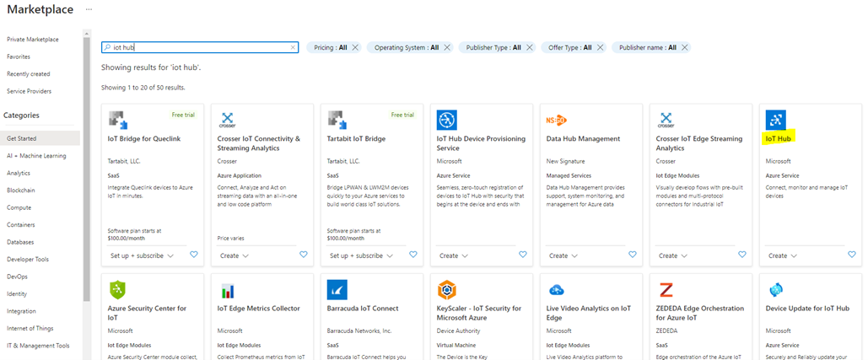The image size is (868, 360).
Task: Click the Live Video Analytics cloud icon
Action: click(x=557, y=290)
